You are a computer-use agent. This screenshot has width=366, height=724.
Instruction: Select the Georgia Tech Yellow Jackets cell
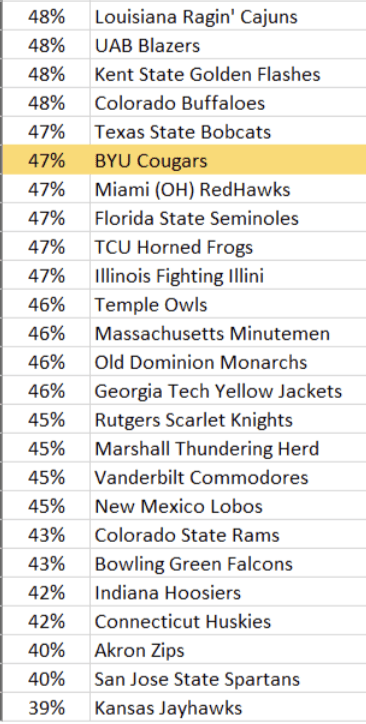[x=228, y=391]
